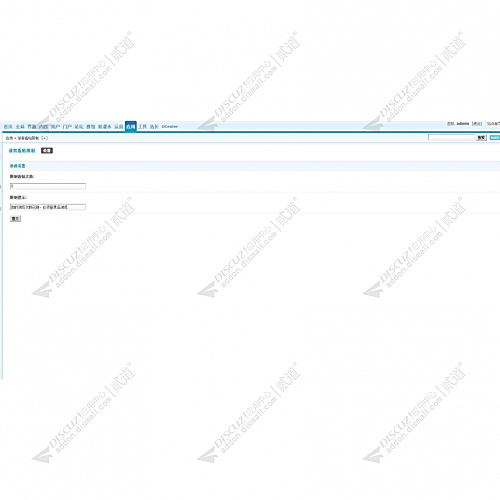Click the 搜索 button beside search box

(x=481, y=138)
